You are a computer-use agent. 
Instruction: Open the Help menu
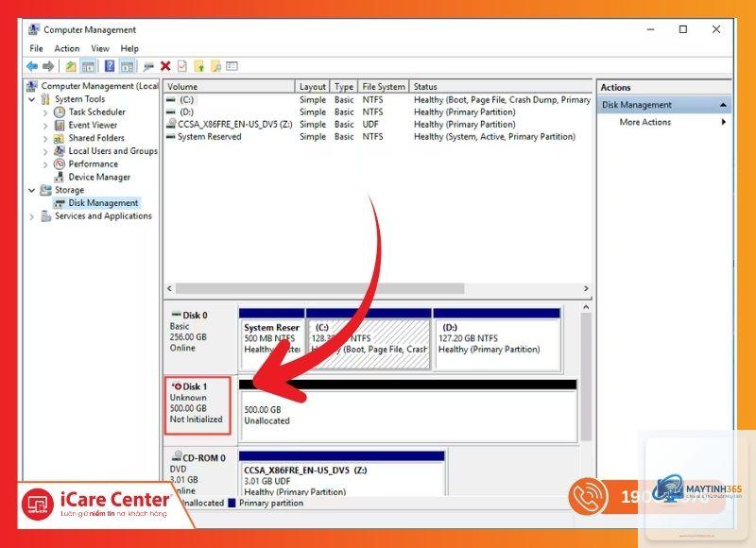click(129, 48)
